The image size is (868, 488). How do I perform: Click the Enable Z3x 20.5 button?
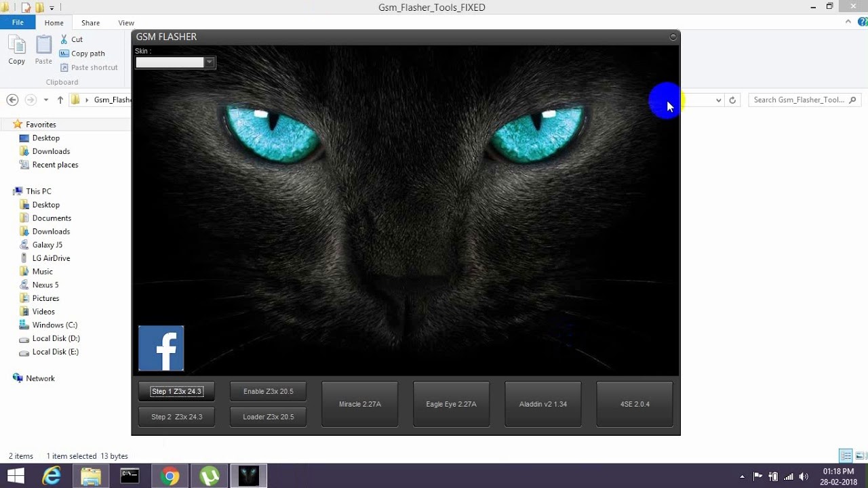(268, 391)
